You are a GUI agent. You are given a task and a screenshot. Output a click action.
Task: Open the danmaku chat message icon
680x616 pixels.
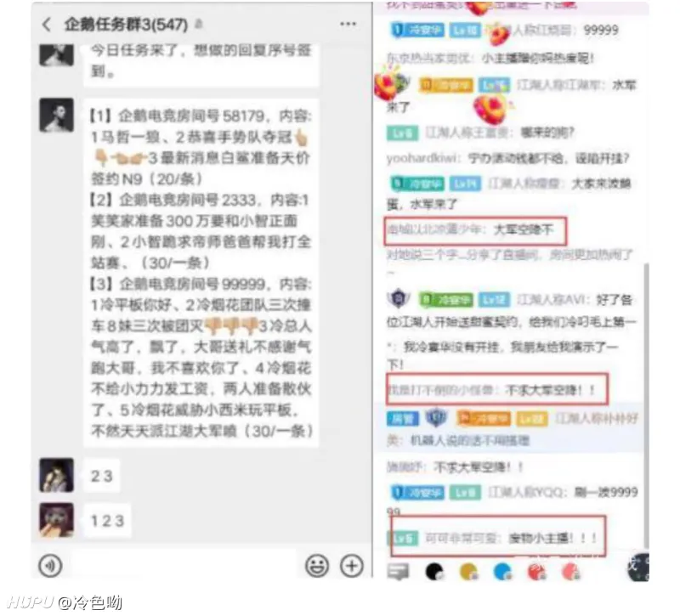(x=398, y=572)
